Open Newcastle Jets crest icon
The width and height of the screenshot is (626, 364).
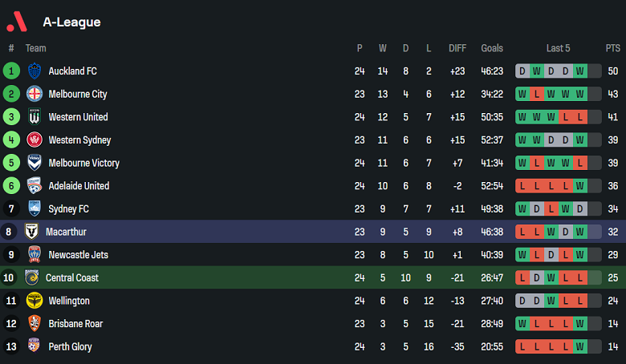pos(35,255)
